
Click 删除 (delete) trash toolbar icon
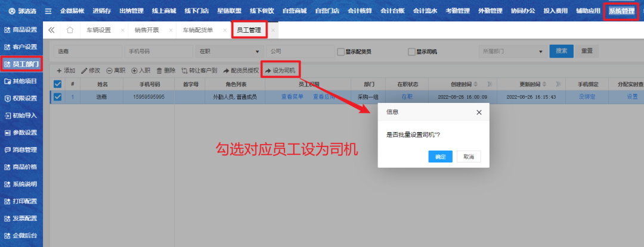[x=159, y=70]
